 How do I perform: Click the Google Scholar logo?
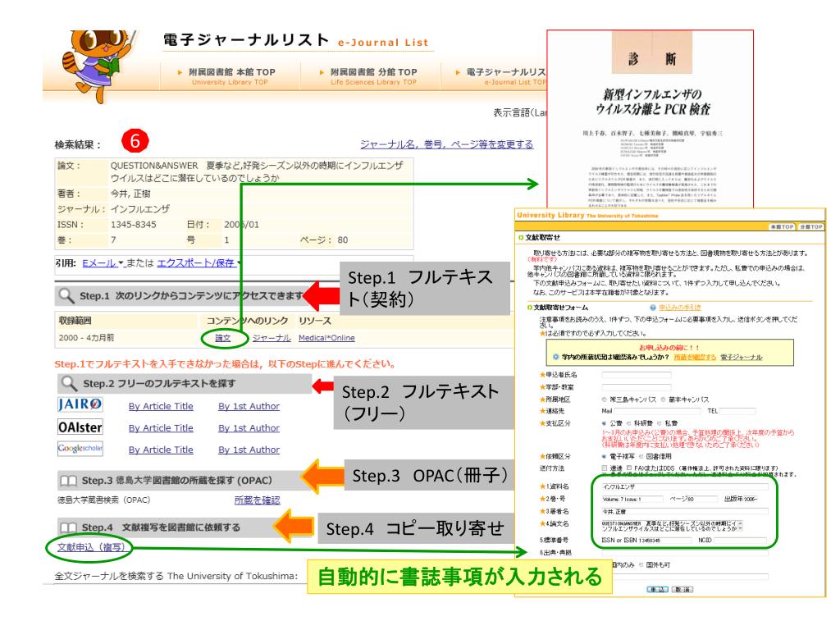tap(80, 449)
